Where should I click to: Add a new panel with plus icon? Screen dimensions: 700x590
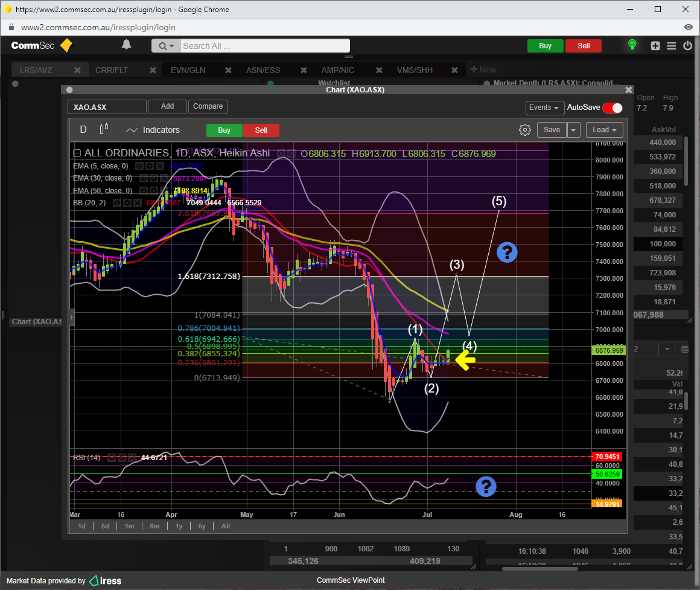655,46
